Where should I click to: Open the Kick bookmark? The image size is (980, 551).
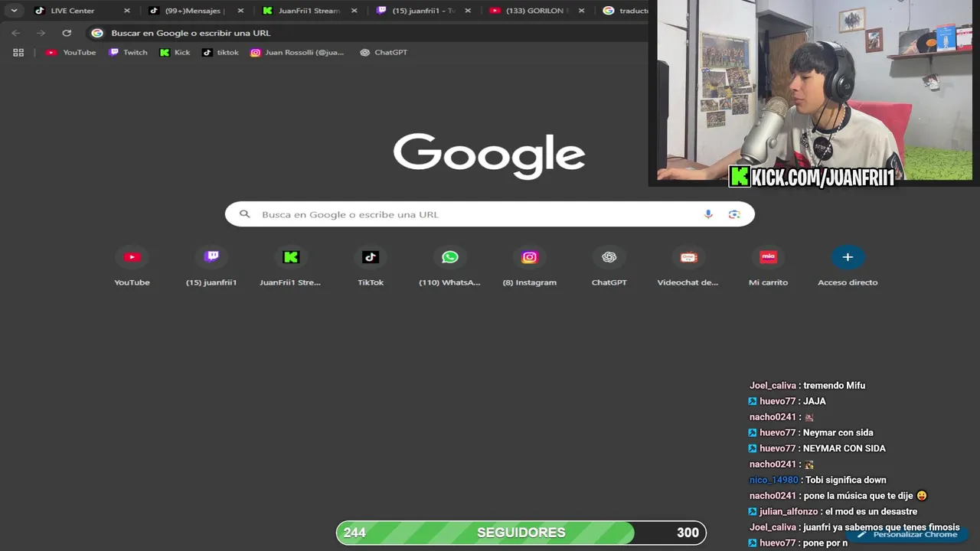(x=175, y=52)
